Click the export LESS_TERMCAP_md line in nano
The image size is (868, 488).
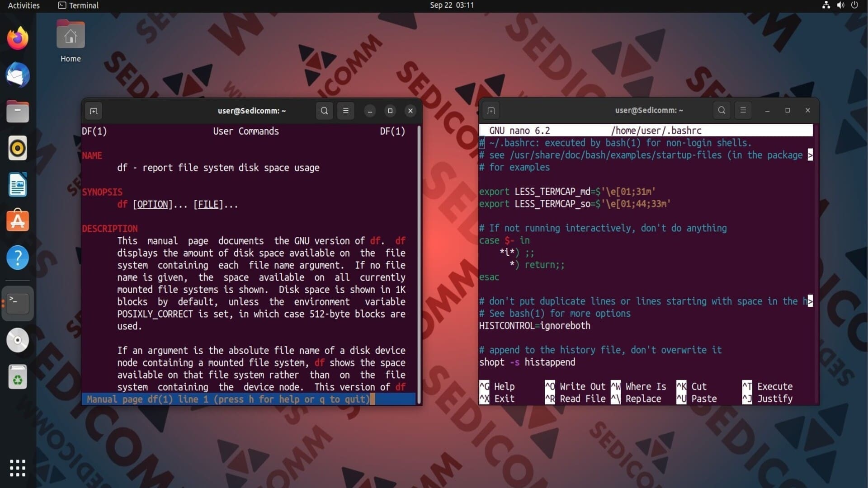click(x=567, y=192)
